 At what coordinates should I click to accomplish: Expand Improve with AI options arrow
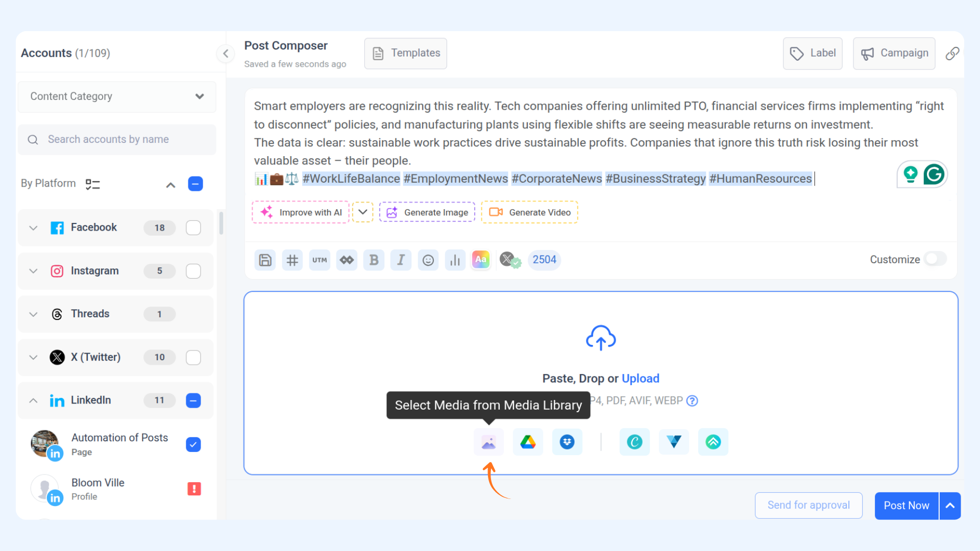click(362, 212)
